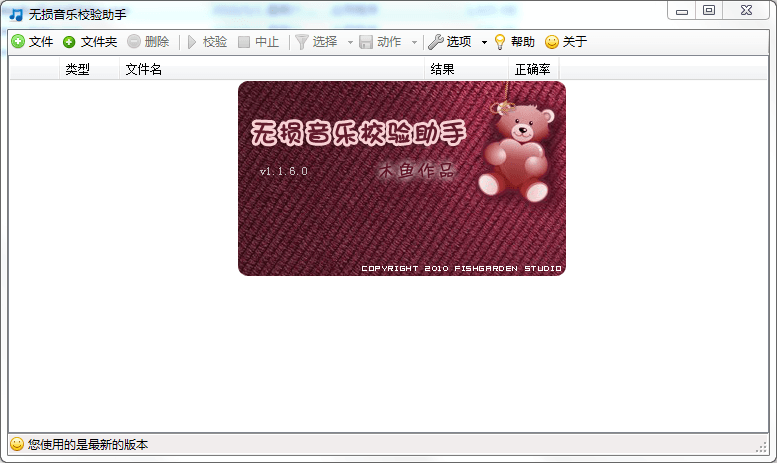777x463 pixels.
Task: Click the 文件夹 toolbar label
Action: click(99, 42)
